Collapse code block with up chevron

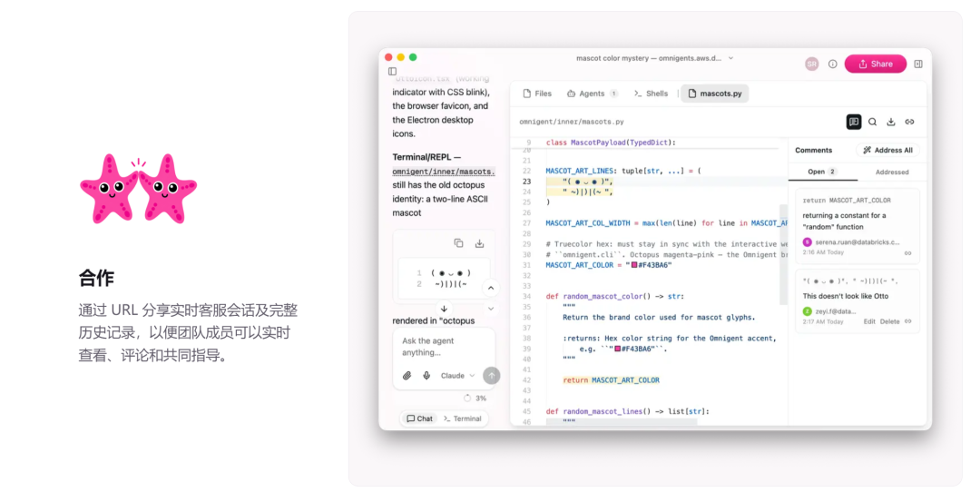click(x=491, y=288)
